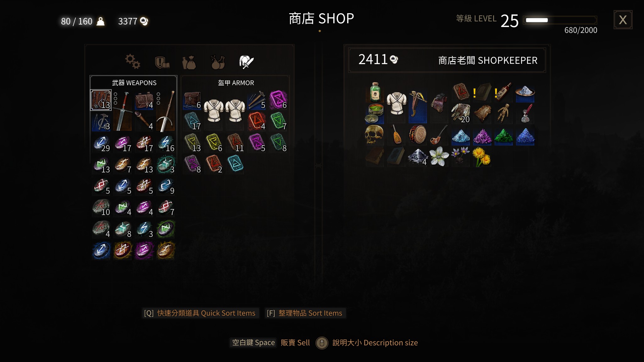
Task: Select the pouches and ingredients tab icon
Action: click(189, 62)
